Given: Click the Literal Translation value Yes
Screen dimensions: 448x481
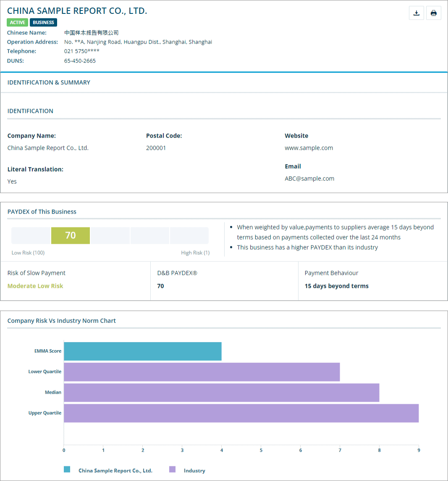Looking at the screenshot, I should click(12, 182).
